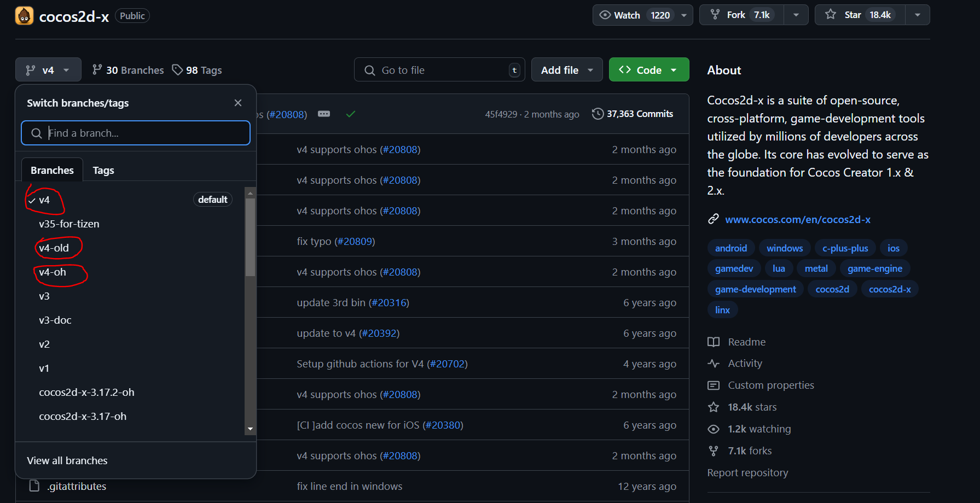Click the Custom properties icon
Viewport: 980px width, 503px height.
pyautogui.click(x=714, y=385)
